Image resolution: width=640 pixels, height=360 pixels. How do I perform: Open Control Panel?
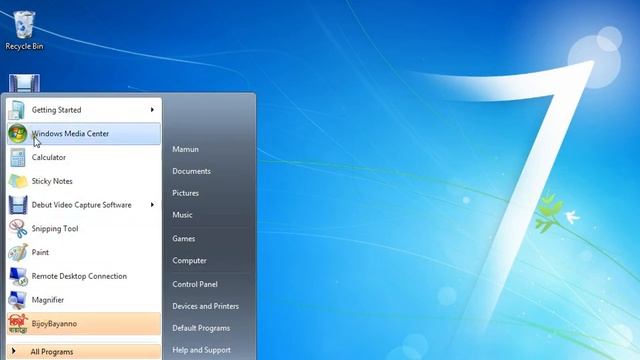point(195,284)
